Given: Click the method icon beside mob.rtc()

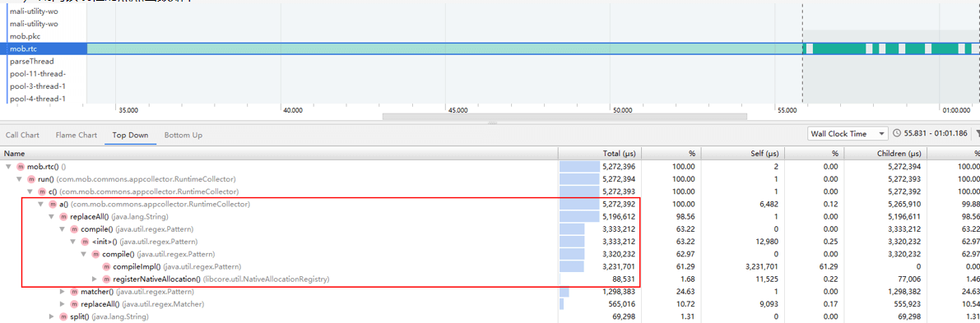Looking at the screenshot, I should pyautogui.click(x=21, y=167).
